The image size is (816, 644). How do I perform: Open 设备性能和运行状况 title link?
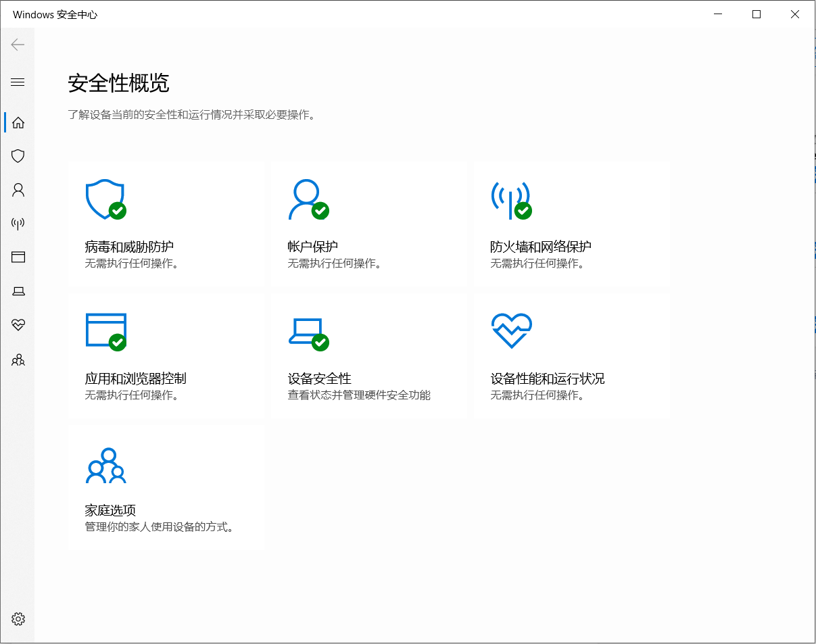[x=548, y=378]
